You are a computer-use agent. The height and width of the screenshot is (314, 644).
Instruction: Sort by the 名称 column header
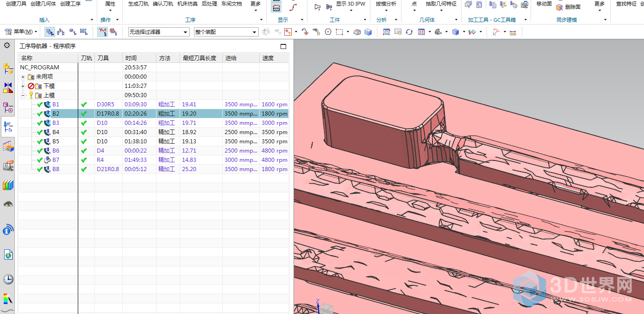(48, 58)
